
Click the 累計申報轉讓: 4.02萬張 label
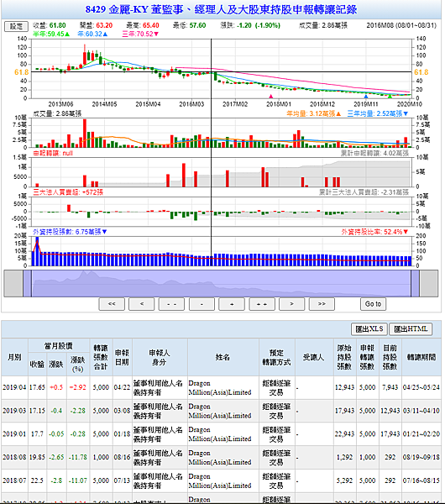tap(374, 154)
